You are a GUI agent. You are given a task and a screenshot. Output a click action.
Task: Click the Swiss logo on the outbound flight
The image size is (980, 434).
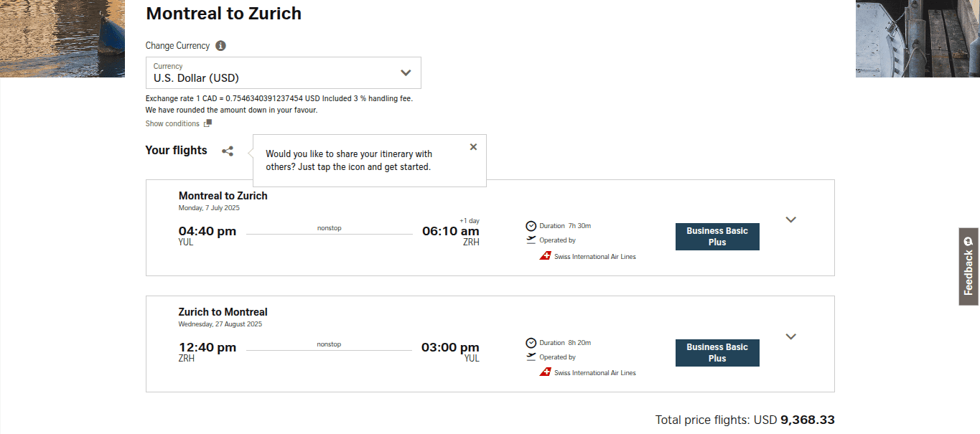[x=545, y=255]
